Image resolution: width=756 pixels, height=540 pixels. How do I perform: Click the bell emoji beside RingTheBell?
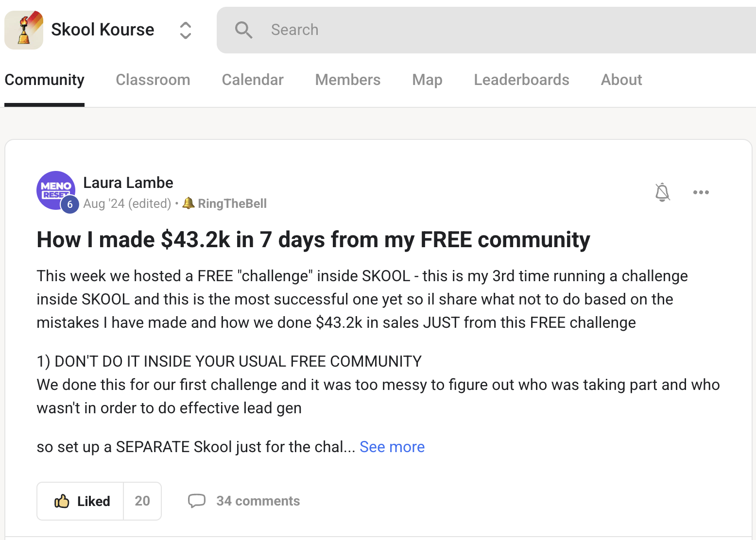189,203
